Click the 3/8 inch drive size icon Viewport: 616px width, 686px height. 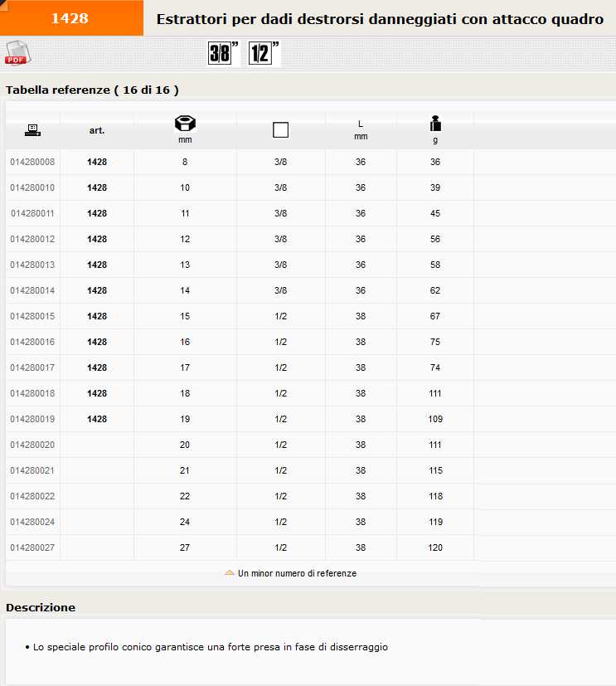[x=223, y=53]
